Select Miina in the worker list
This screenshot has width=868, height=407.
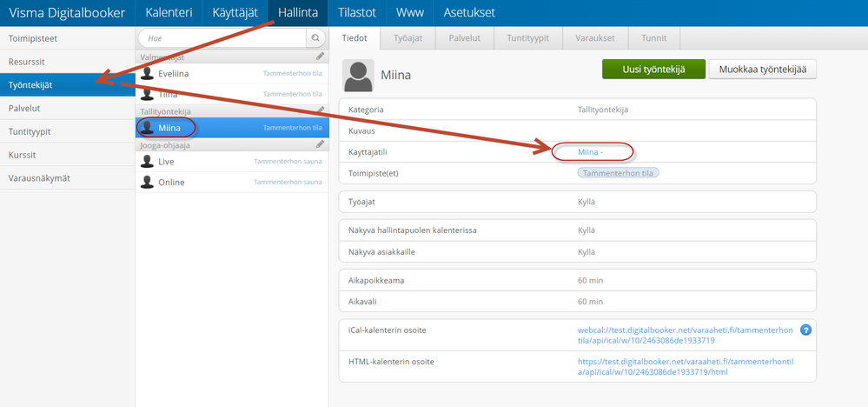(x=232, y=127)
